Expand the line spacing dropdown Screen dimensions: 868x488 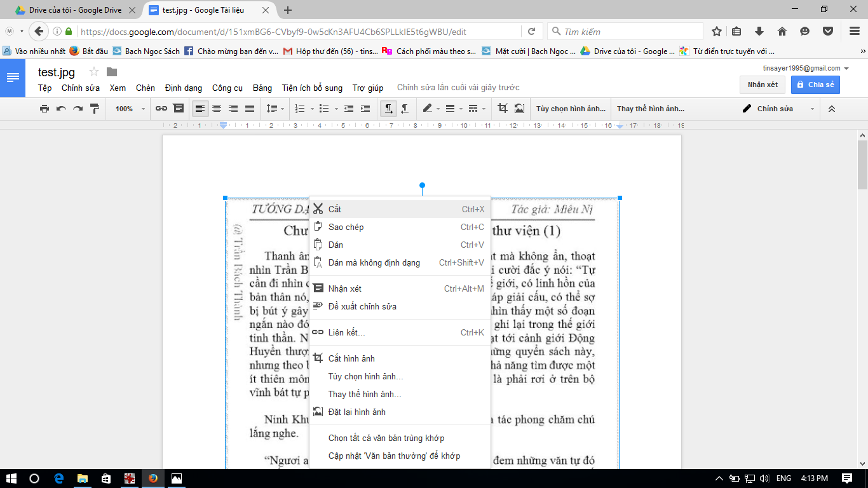click(x=275, y=109)
